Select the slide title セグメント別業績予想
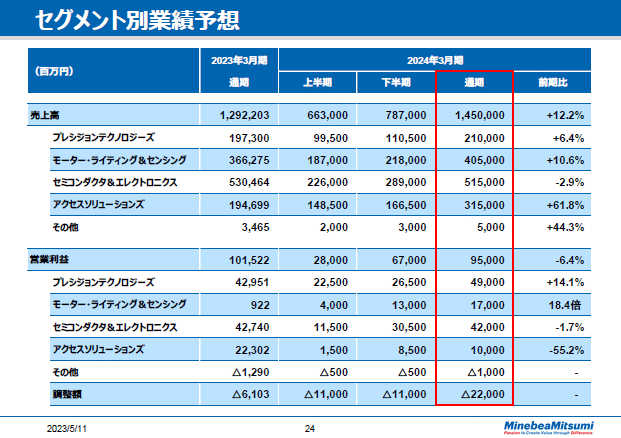Viewport: 621px width, 438px height. point(137,20)
